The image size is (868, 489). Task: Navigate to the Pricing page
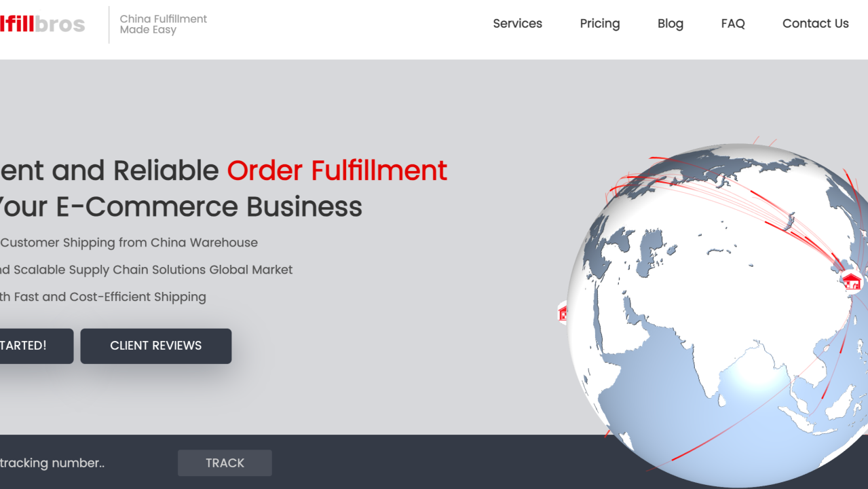tap(599, 24)
